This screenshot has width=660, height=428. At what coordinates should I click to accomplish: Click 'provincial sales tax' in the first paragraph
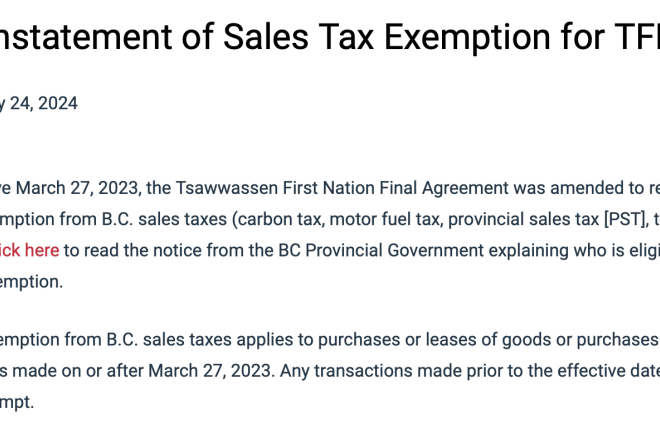click(524, 219)
